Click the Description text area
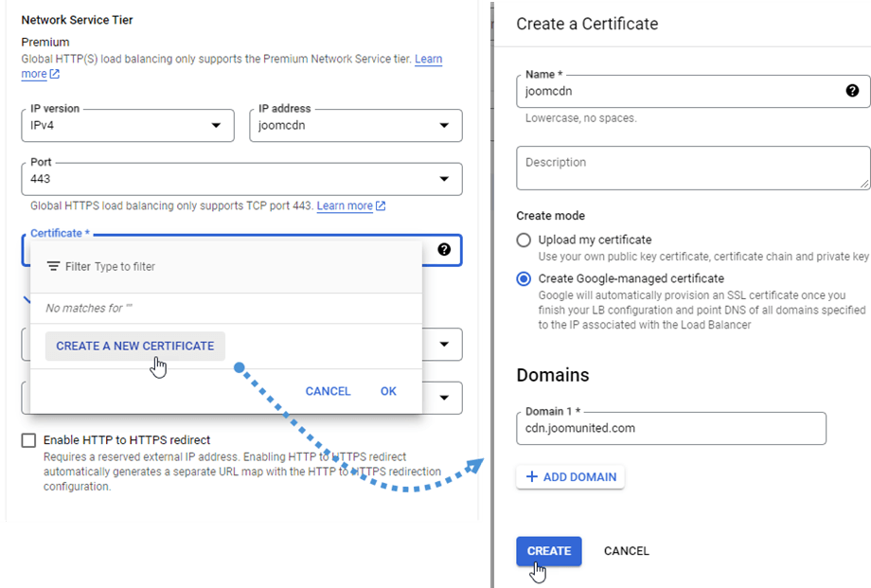Screen dimensions: 871x588 pyautogui.click(x=693, y=168)
